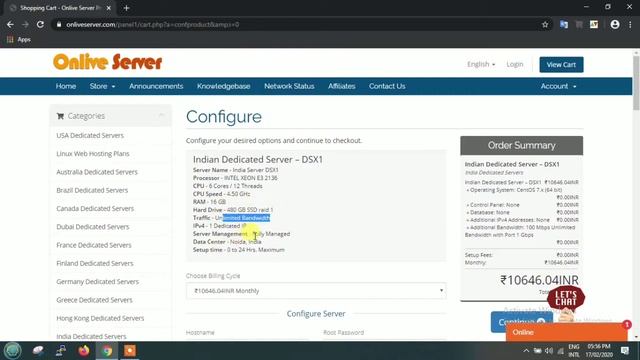This screenshot has height=360, width=640.
Task: Expand the Account menu
Action: pyautogui.click(x=558, y=86)
